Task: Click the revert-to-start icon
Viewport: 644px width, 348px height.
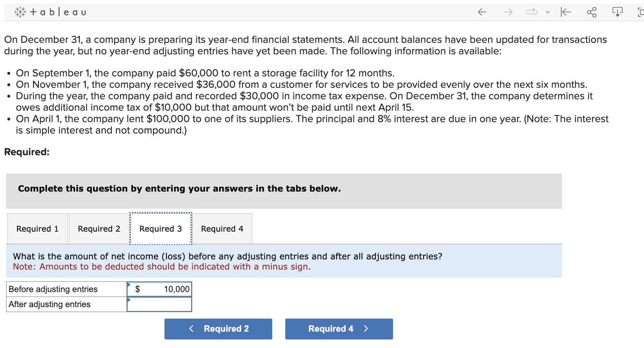Action: coord(566,12)
